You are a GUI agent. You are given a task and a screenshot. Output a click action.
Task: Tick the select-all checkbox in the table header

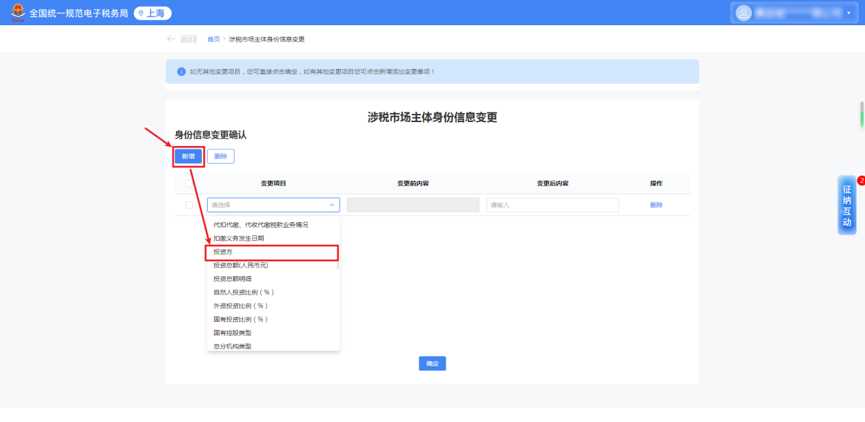pos(189,183)
